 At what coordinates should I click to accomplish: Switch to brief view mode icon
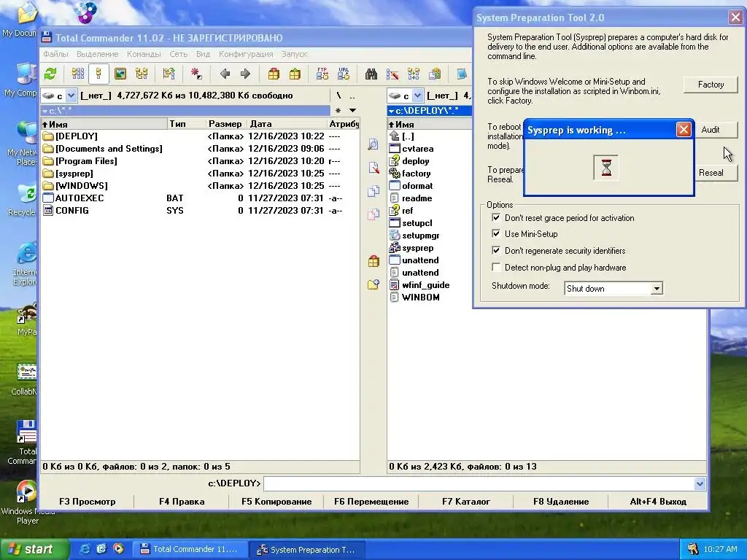tap(77, 74)
